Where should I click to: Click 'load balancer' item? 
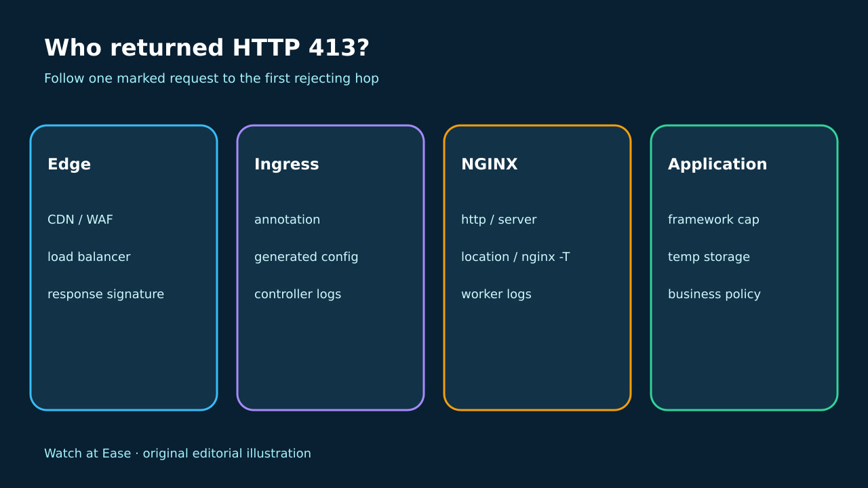(x=89, y=257)
